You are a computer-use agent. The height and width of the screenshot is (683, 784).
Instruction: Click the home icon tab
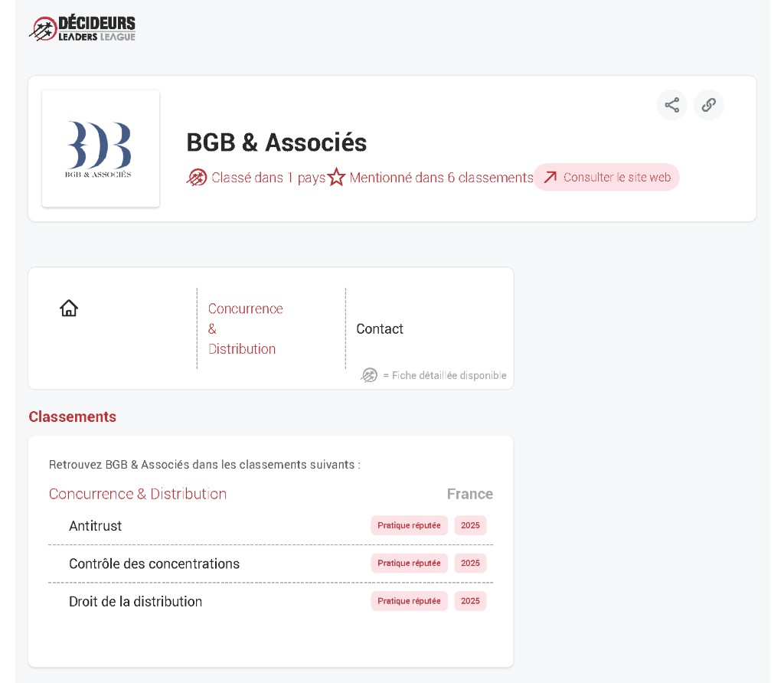coord(69,308)
